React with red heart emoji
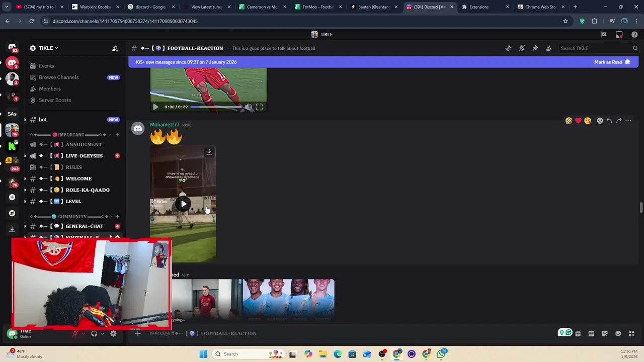This screenshot has width=644, height=362. 578,121
